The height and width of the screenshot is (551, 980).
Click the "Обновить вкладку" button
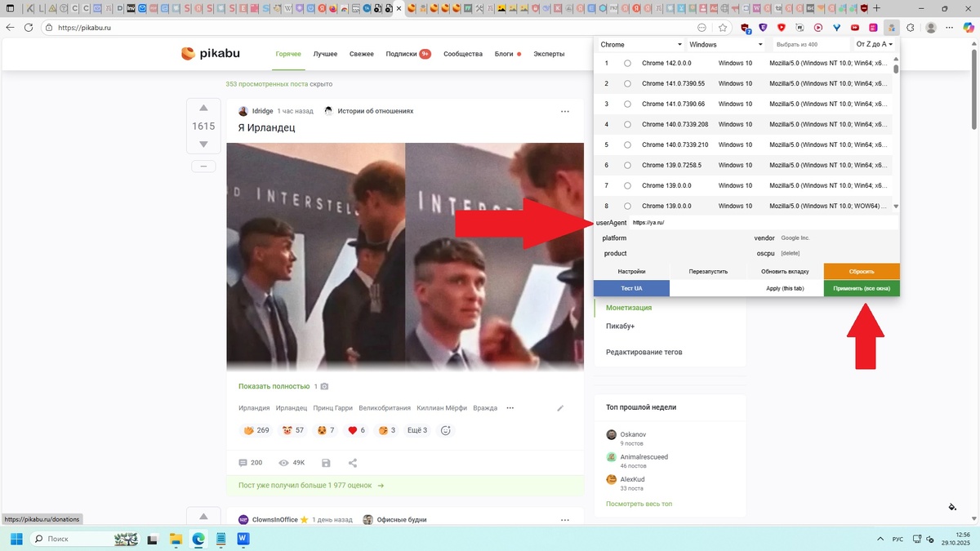point(785,271)
